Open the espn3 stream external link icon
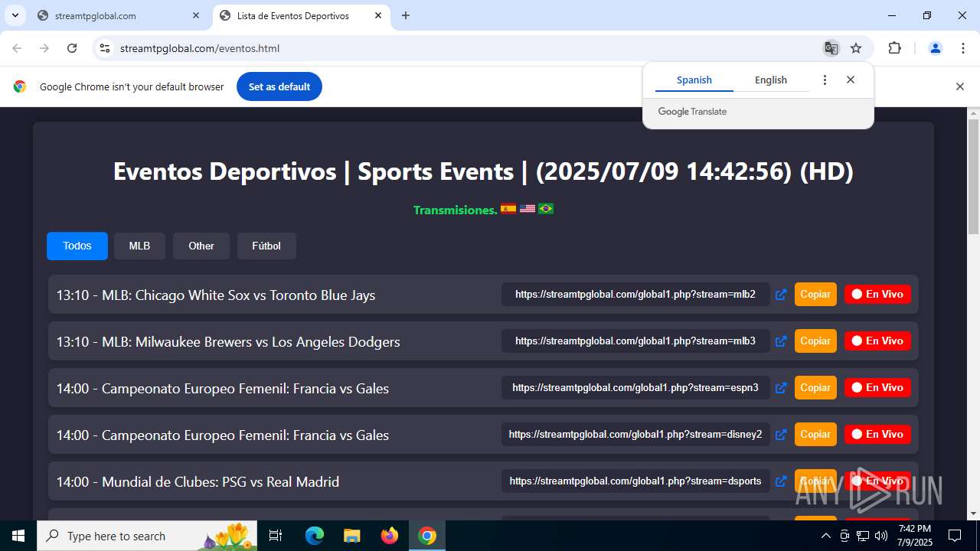Image resolution: width=980 pixels, height=551 pixels. 781,388
